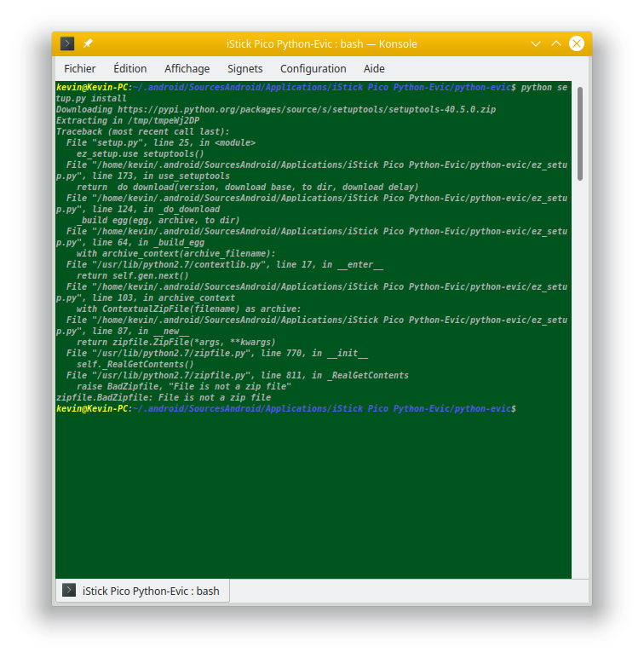Screen dimensions: 644x658
Task: Click 'with archive_context(archive_filename):' line
Action: pyautogui.click(x=175, y=253)
